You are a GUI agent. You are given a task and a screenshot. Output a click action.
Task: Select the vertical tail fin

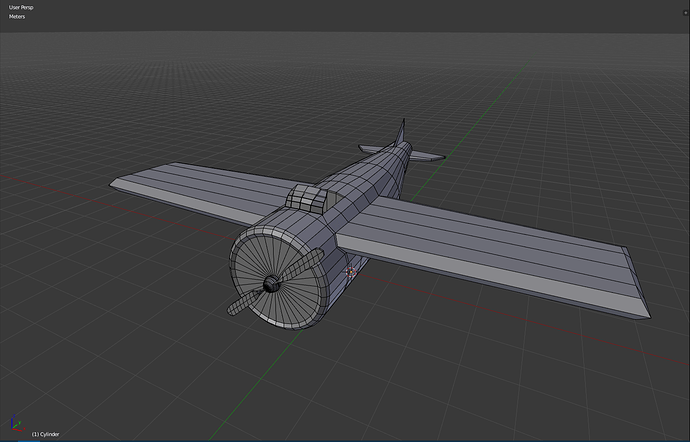[x=400, y=131]
